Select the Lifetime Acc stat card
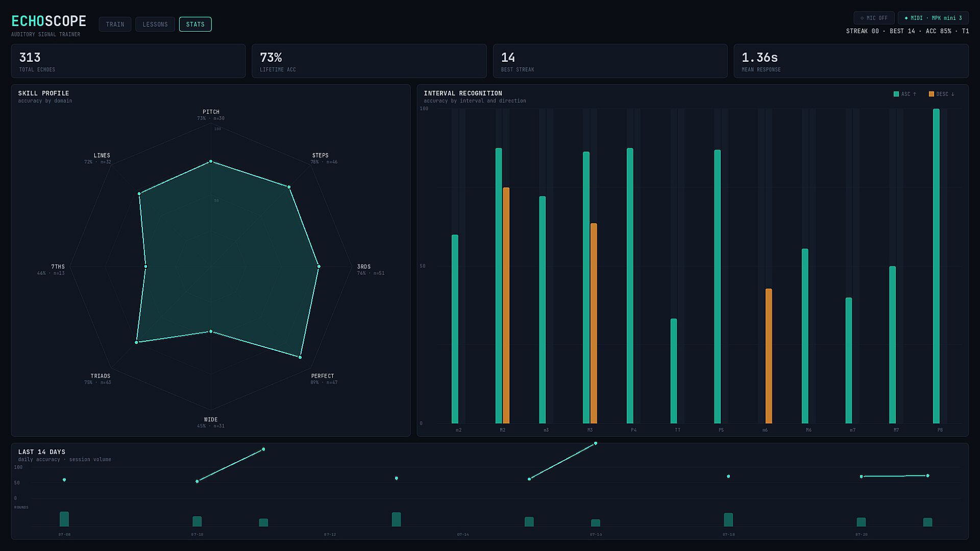The width and height of the screenshot is (980, 551). (x=369, y=61)
